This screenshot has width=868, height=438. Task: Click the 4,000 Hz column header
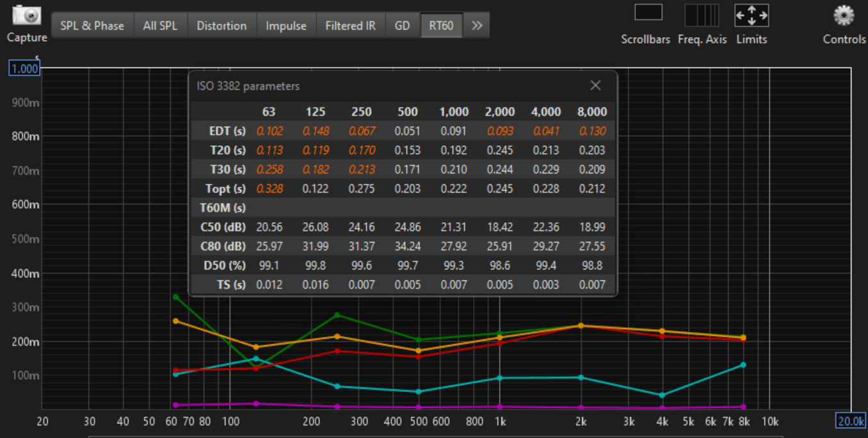546,111
